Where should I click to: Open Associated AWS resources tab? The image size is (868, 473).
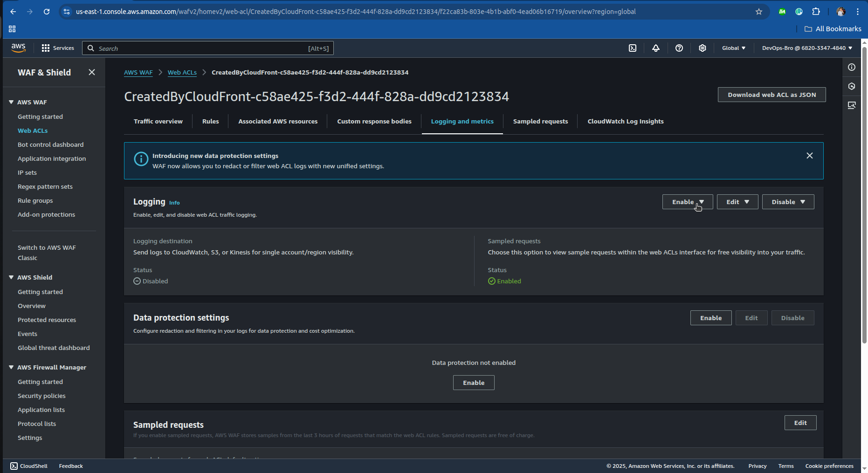click(278, 121)
